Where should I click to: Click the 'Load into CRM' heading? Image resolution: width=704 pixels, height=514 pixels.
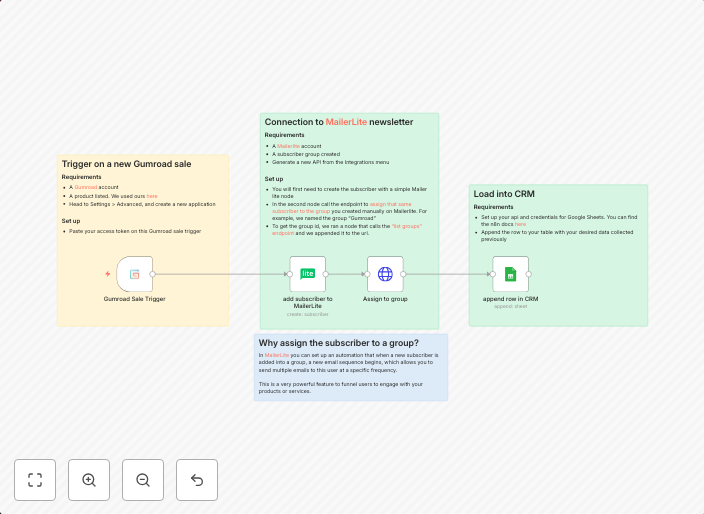pos(504,194)
